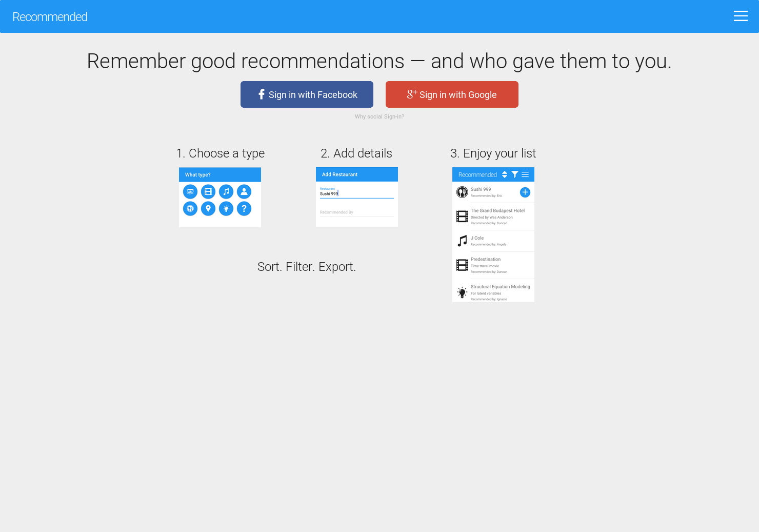Click the Sign in with Google button
Image resolution: width=759 pixels, height=532 pixels.
click(452, 94)
